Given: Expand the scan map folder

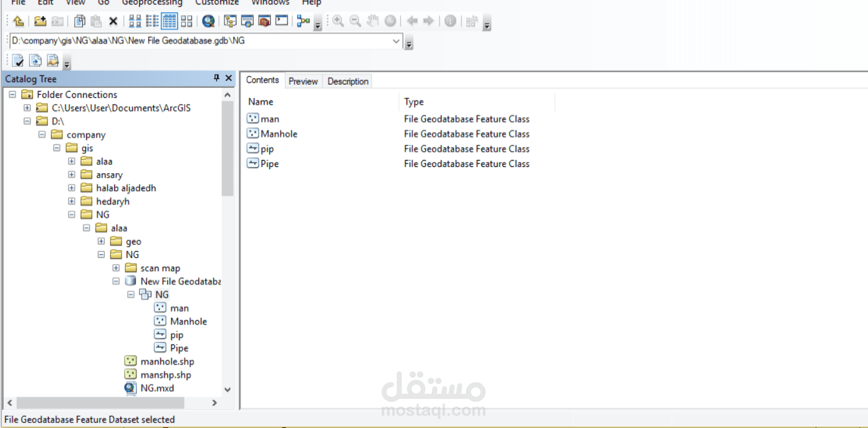Looking at the screenshot, I should click(116, 268).
